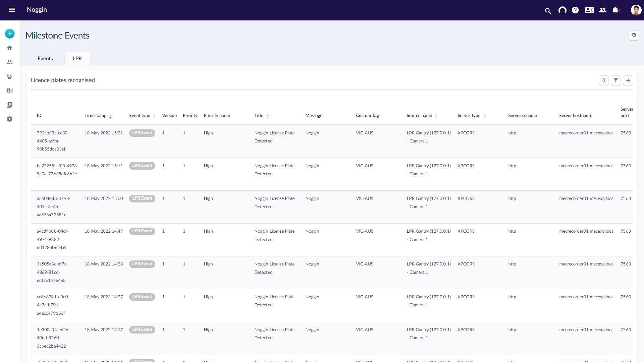Open the sidebar settings gear
This screenshot has height=362, width=644.
pyautogui.click(x=10, y=119)
